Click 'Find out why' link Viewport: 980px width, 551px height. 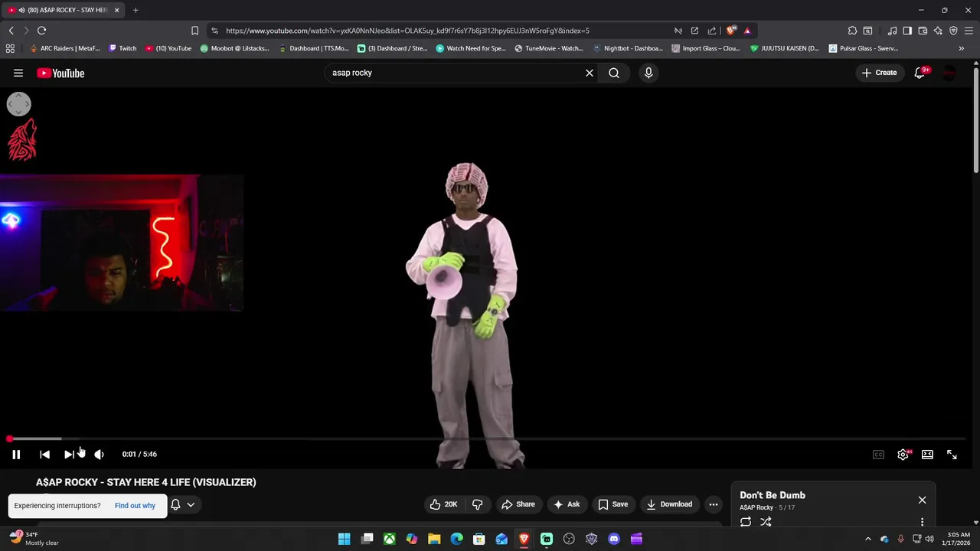pyautogui.click(x=135, y=506)
